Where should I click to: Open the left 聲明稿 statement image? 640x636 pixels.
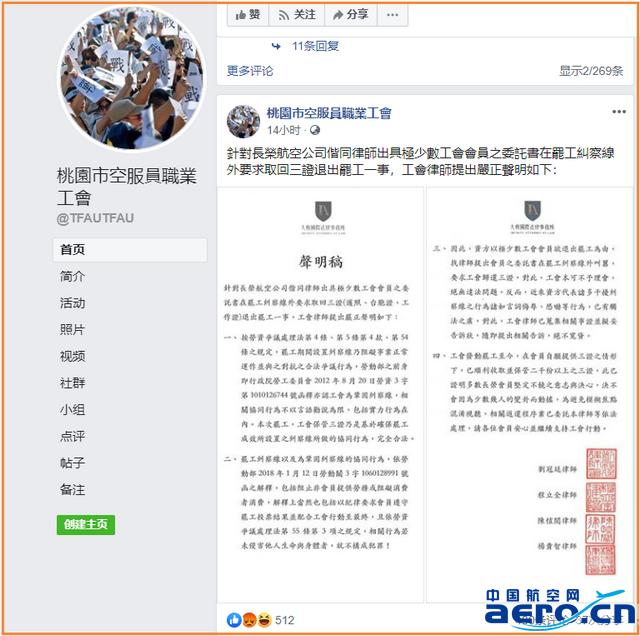point(320,395)
